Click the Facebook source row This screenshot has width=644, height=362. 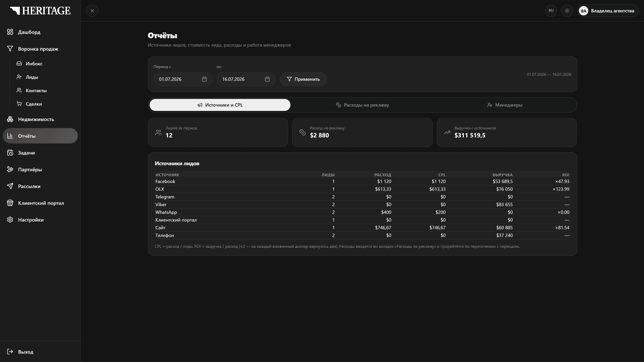point(362,181)
